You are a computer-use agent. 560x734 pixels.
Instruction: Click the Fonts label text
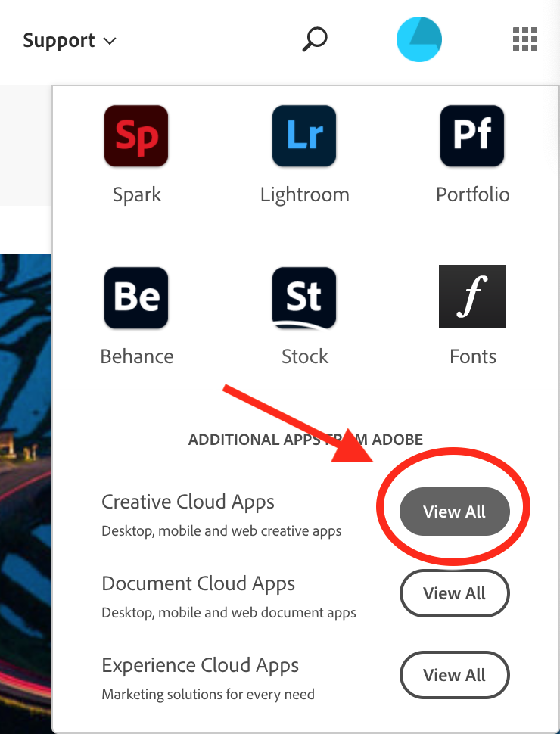(x=473, y=356)
